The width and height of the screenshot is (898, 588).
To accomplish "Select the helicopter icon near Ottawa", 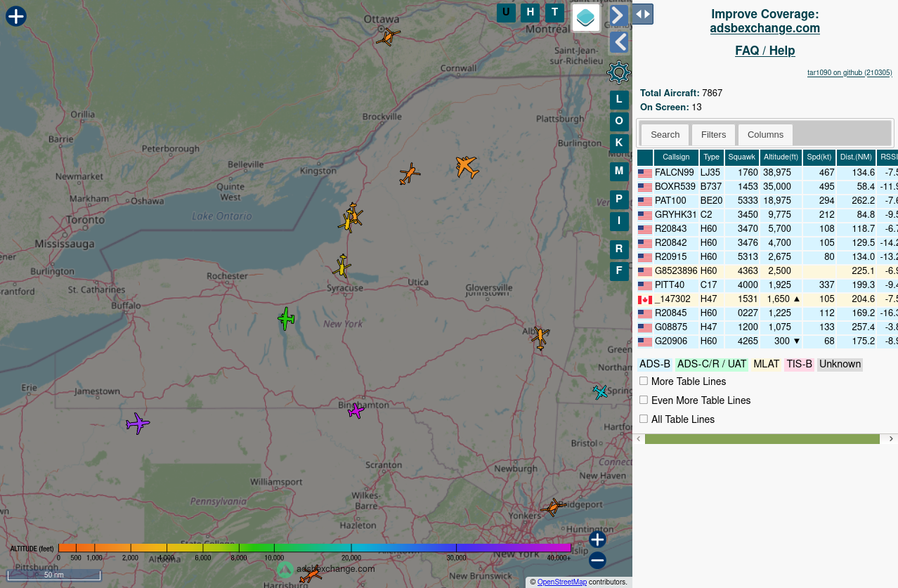I will tap(388, 36).
